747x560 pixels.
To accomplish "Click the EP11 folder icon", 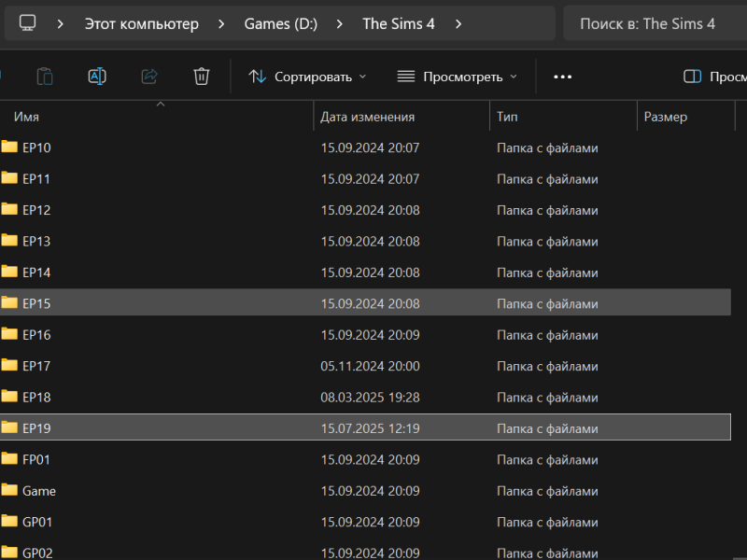I will pos(9,178).
